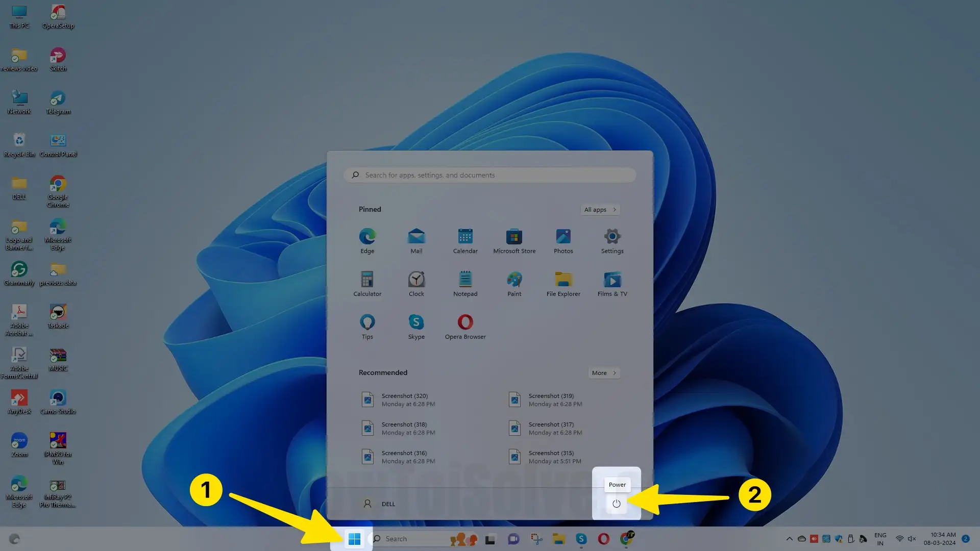The height and width of the screenshot is (551, 980).
Task: Open the Chat icon on taskbar
Action: (x=513, y=539)
